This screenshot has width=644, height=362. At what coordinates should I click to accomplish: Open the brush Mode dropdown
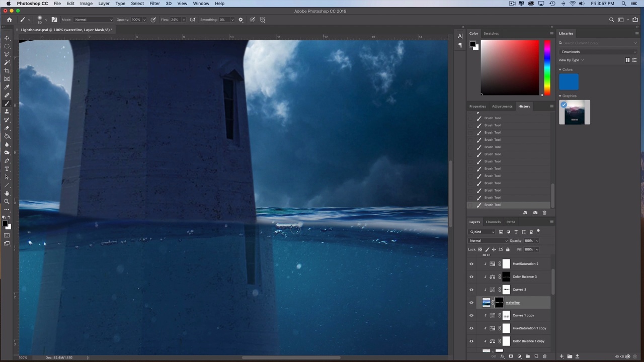94,20
